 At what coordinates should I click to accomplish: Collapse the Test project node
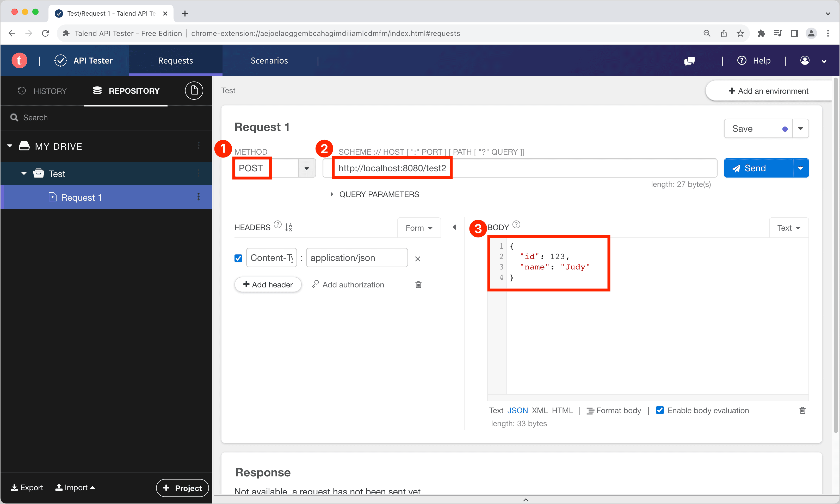tap(24, 174)
